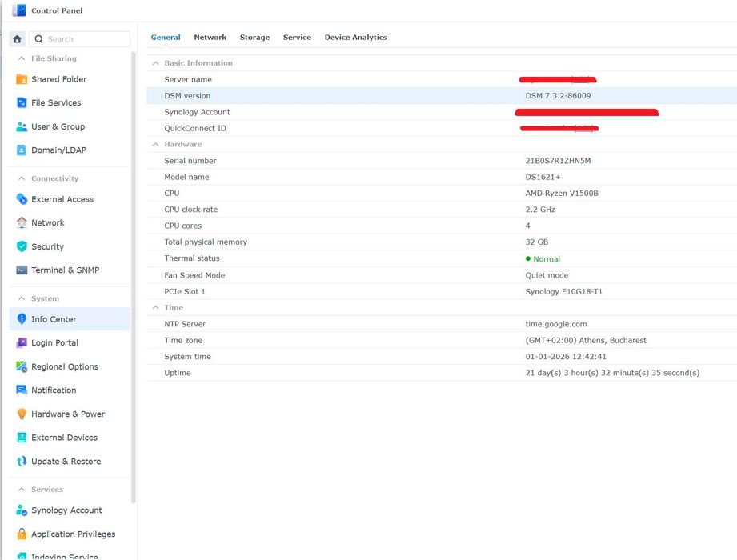Collapse the Time group

(x=155, y=307)
